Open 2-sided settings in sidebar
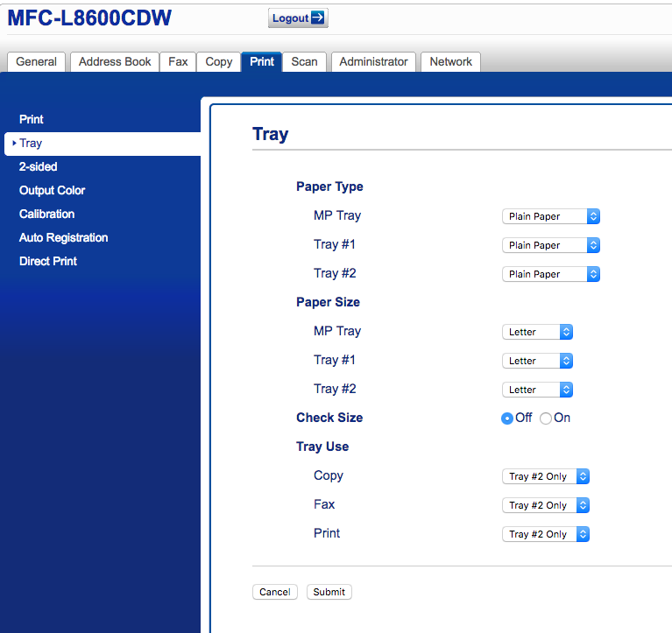672x633 pixels. point(39,166)
